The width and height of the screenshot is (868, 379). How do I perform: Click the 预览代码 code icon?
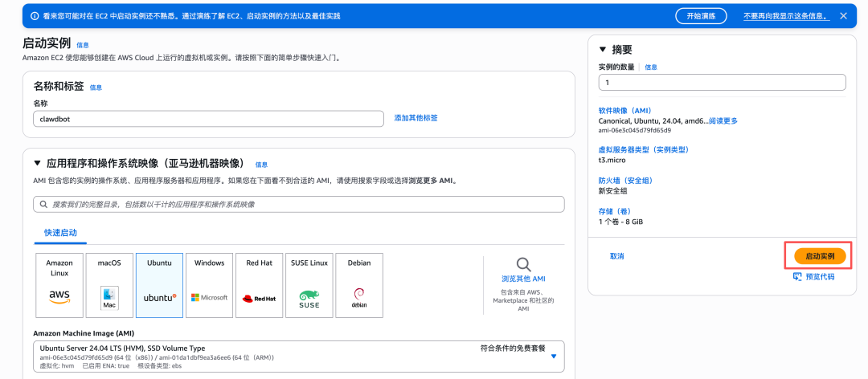[797, 277]
